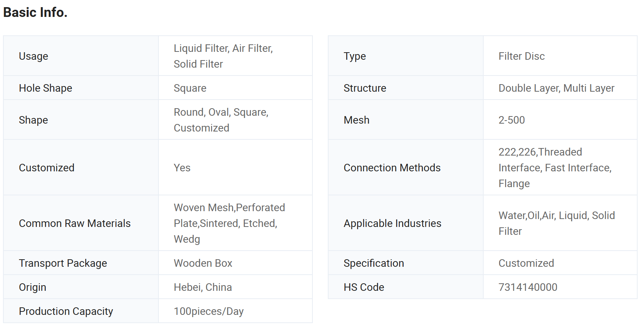
Task: Click the Liquid Filter, Air Filter value
Action: 223,56
